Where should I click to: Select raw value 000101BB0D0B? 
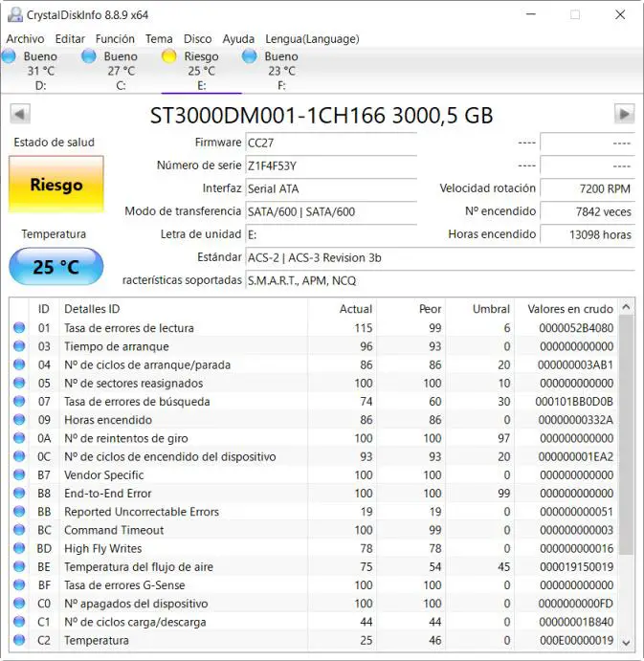574,402
